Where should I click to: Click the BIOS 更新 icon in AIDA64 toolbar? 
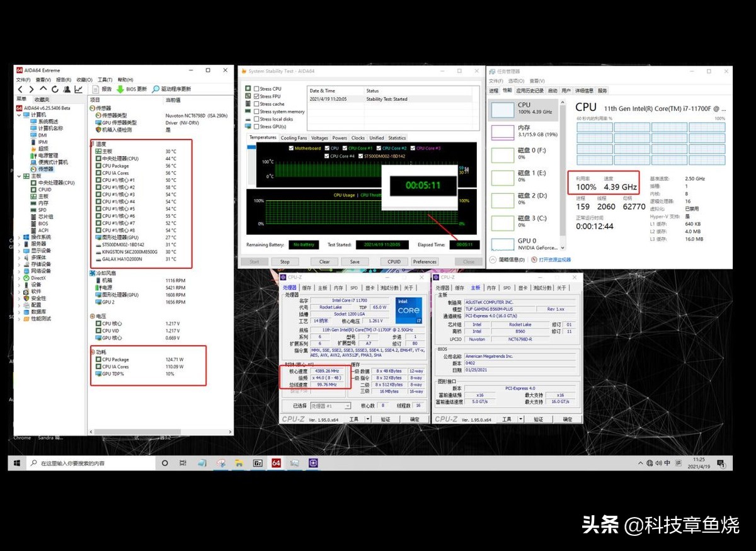[x=120, y=89]
